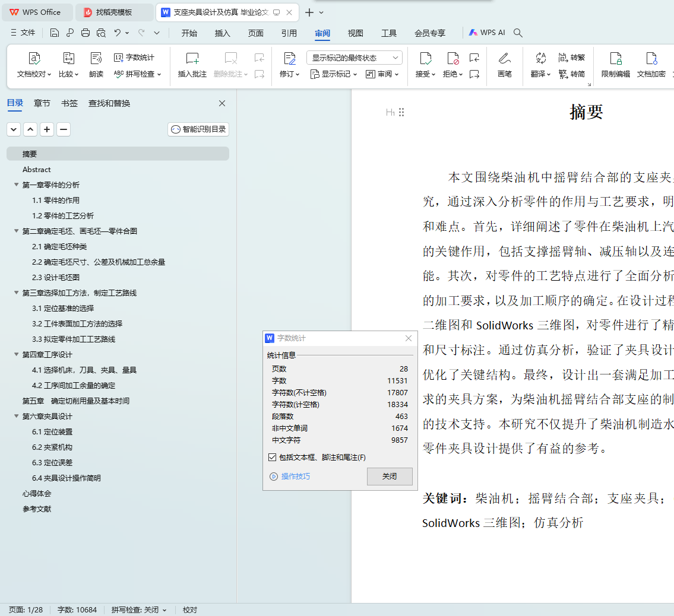
Task: Collapse 第四章工序设计 tree node
Action: click(x=17, y=354)
